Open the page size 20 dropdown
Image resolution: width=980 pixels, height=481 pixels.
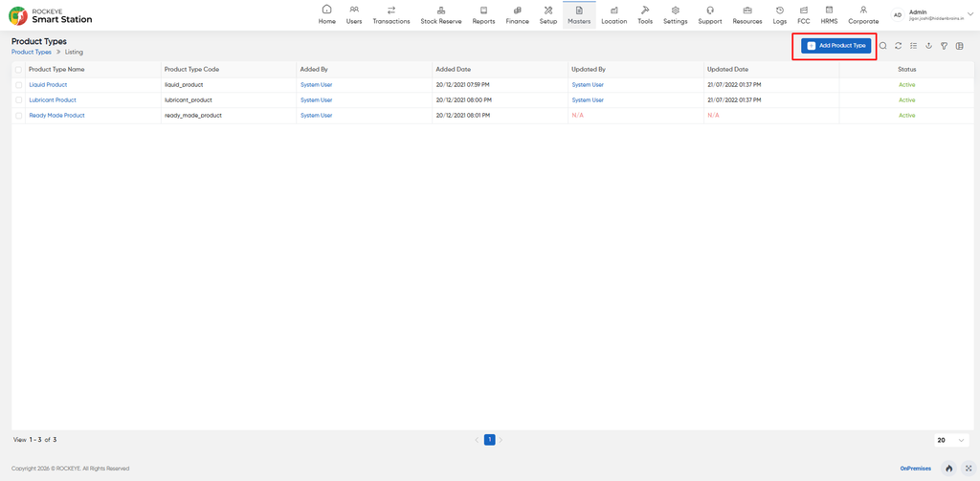tap(951, 441)
